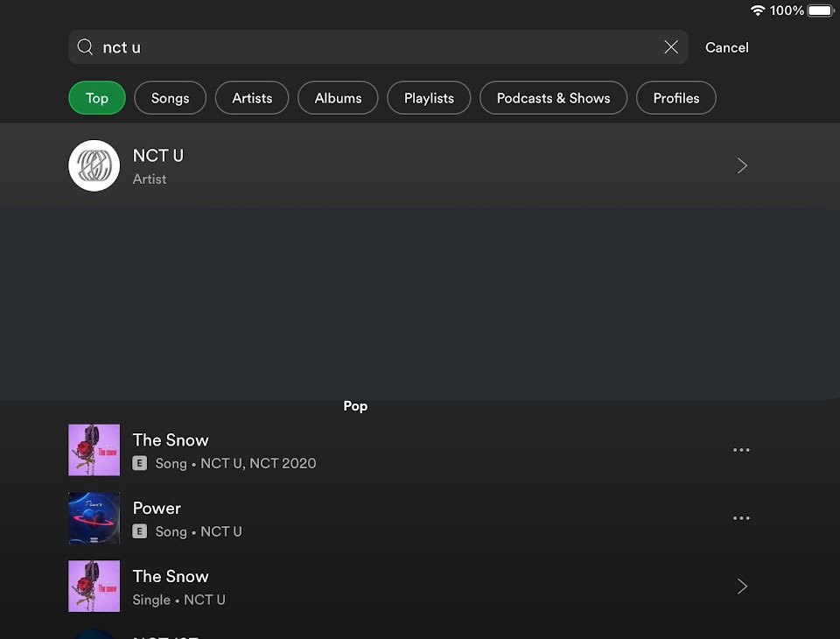Play the Power song title

coord(157,509)
